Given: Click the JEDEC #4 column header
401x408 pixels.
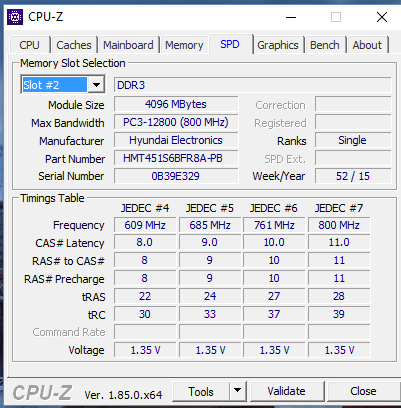Looking at the screenshot, I should pyautogui.click(x=145, y=208).
